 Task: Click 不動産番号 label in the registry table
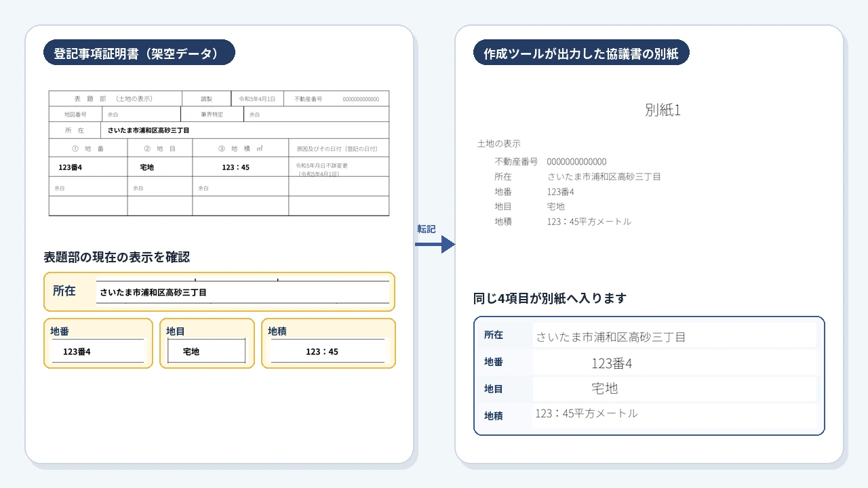[308, 99]
